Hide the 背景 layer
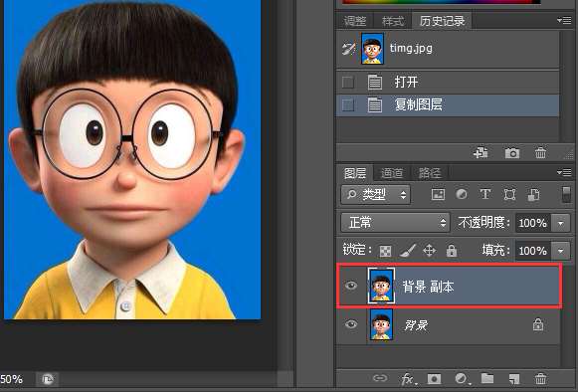The image size is (578, 392). tap(351, 324)
